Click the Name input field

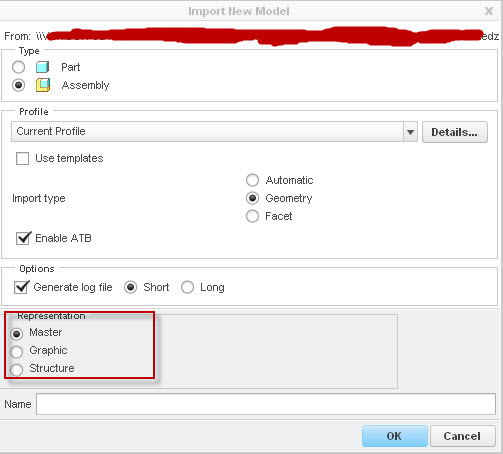[266, 404]
